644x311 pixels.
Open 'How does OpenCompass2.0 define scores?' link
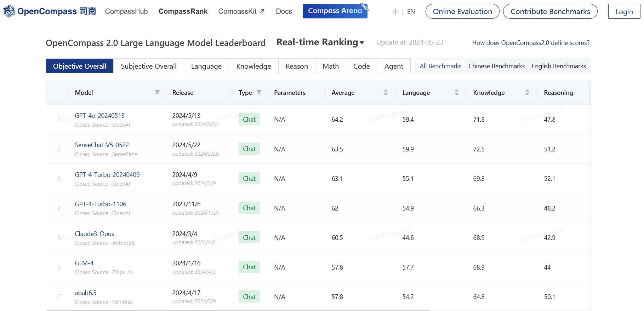(531, 43)
